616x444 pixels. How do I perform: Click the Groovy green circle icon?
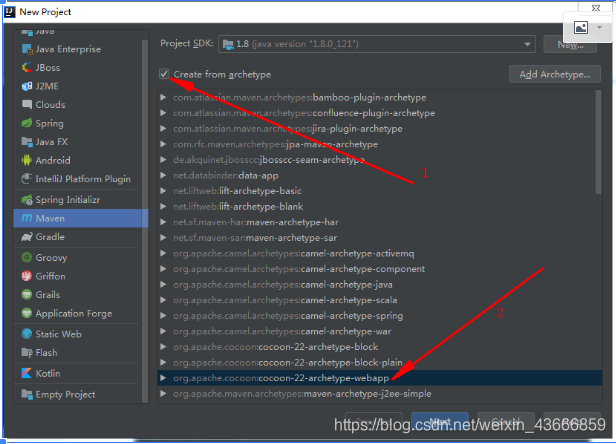tap(27, 257)
